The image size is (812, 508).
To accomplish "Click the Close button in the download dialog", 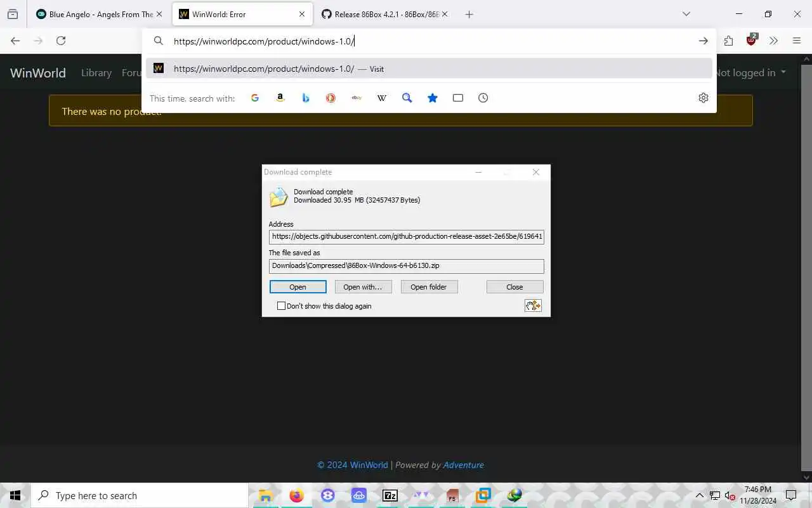I will 514,287.
